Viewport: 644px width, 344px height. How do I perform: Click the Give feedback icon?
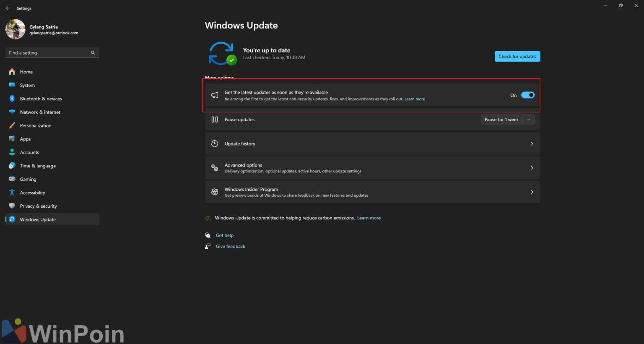(x=208, y=246)
